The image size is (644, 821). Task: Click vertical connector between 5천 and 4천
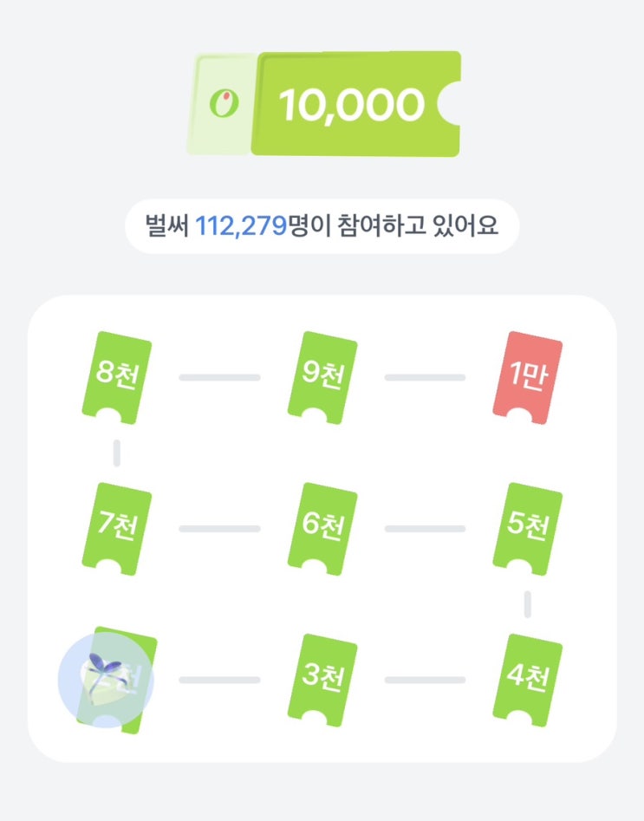click(528, 604)
